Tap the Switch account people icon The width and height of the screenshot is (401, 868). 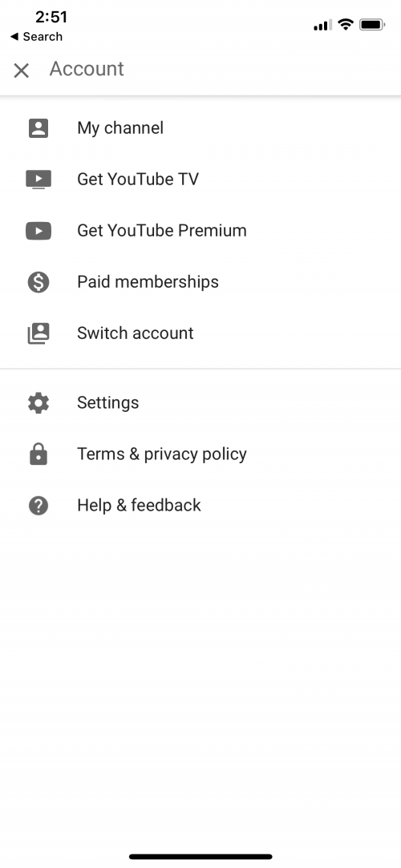tap(38, 333)
